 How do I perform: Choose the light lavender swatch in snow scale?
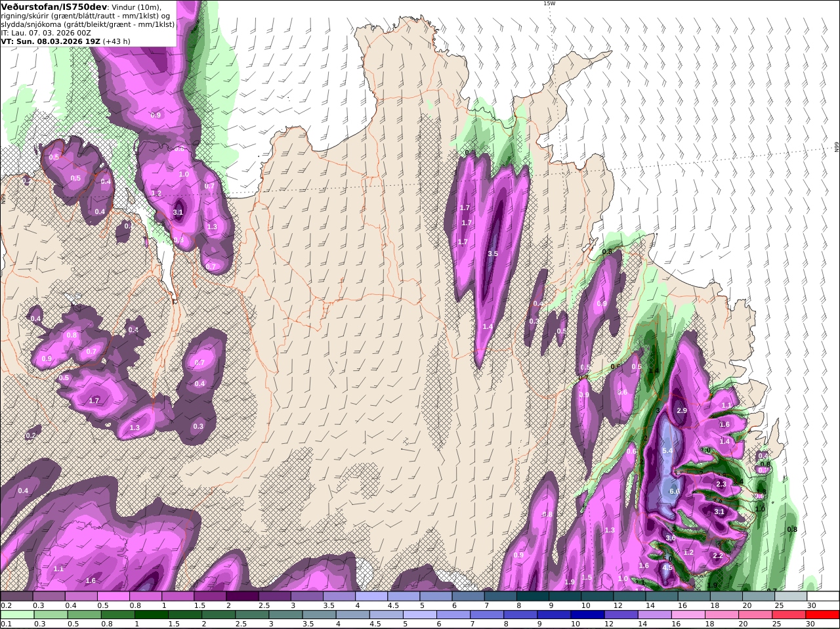(x=371, y=596)
